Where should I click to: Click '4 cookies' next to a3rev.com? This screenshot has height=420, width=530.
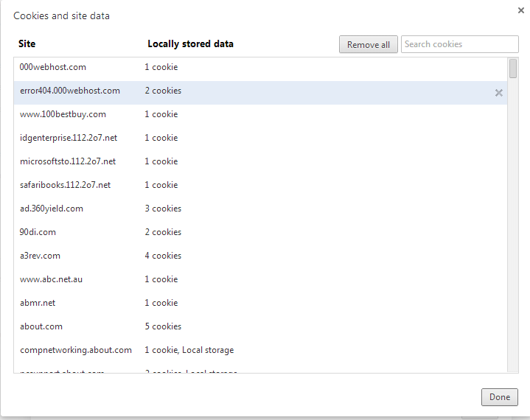(163, 256)
